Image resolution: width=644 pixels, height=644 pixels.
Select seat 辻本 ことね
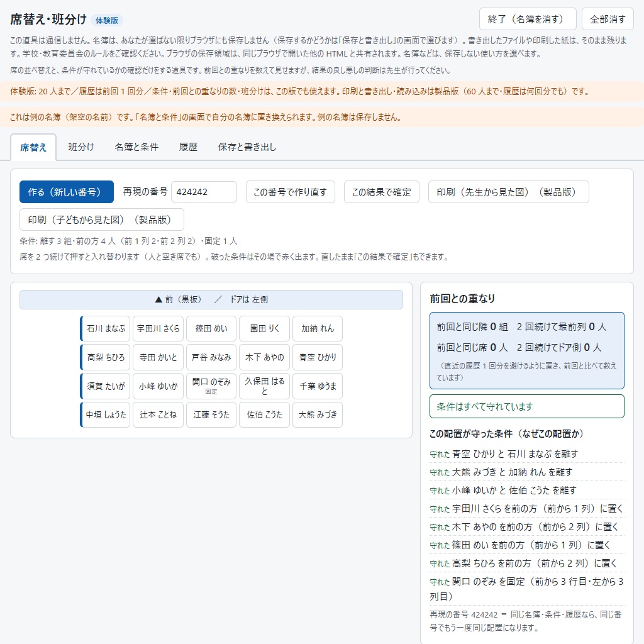coord(158,415)
